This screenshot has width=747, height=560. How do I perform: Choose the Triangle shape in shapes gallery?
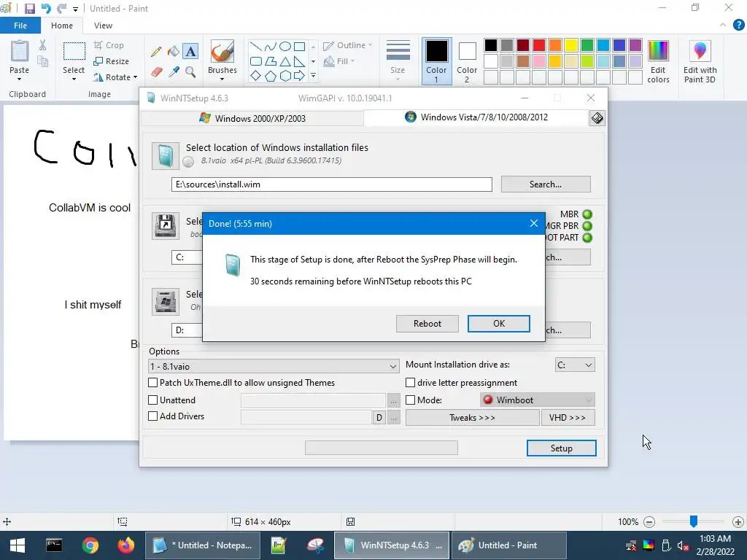[x=285, y=61]
